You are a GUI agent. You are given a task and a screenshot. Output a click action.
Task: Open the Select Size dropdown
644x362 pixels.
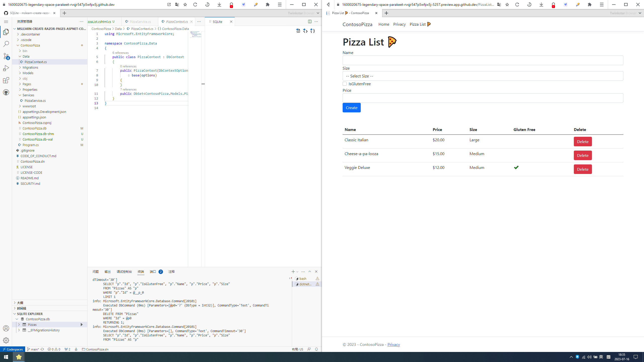(x=483, y=76)
